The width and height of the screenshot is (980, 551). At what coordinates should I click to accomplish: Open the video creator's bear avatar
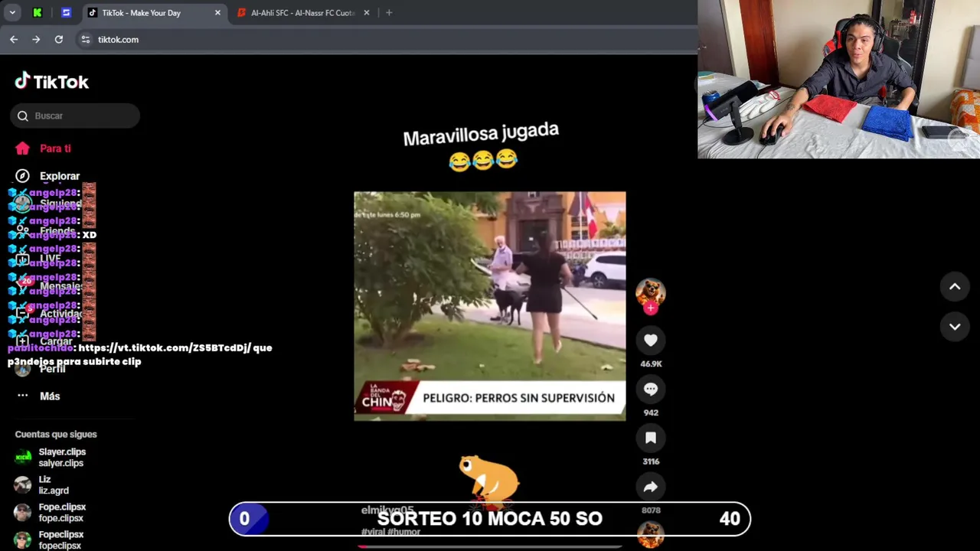pos(651,292)
